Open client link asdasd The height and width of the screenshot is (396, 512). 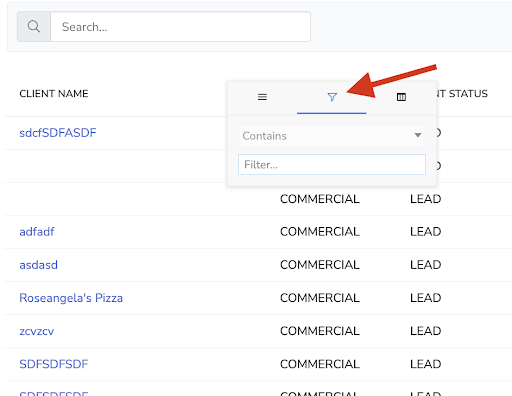[38, 265]
